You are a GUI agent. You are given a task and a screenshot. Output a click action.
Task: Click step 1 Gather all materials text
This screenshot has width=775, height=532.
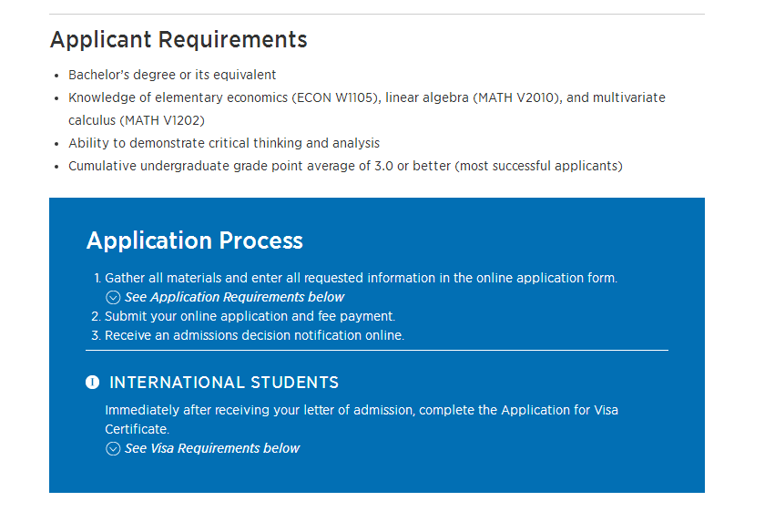coord(361,278)
